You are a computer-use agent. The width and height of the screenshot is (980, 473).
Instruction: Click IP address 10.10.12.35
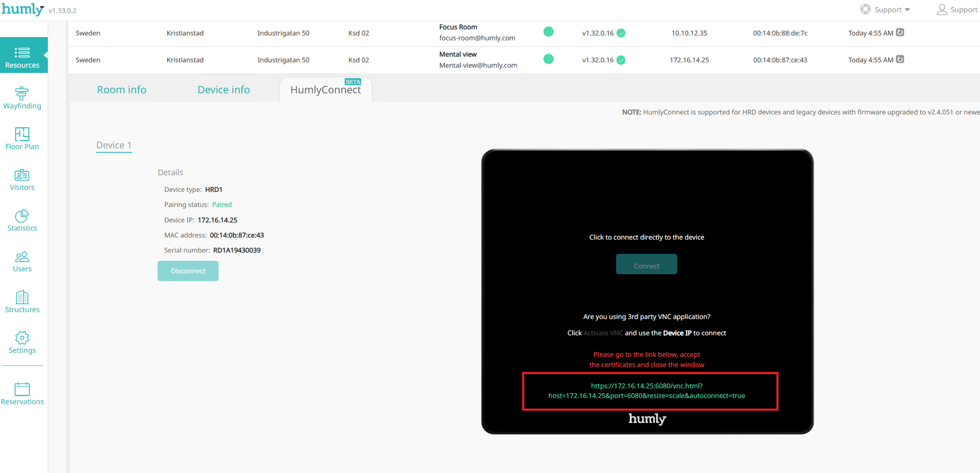(x=689, y=33)
